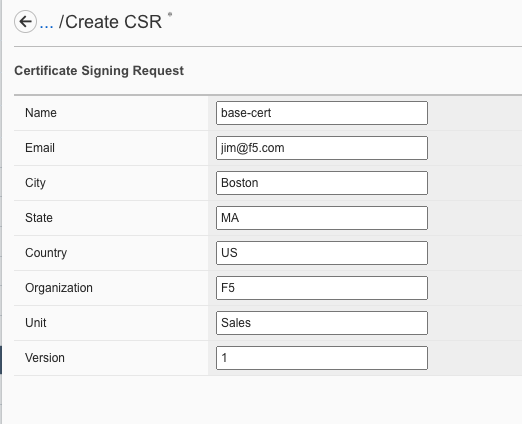
Task: Click the Version row label
Action: click(45, 358)
